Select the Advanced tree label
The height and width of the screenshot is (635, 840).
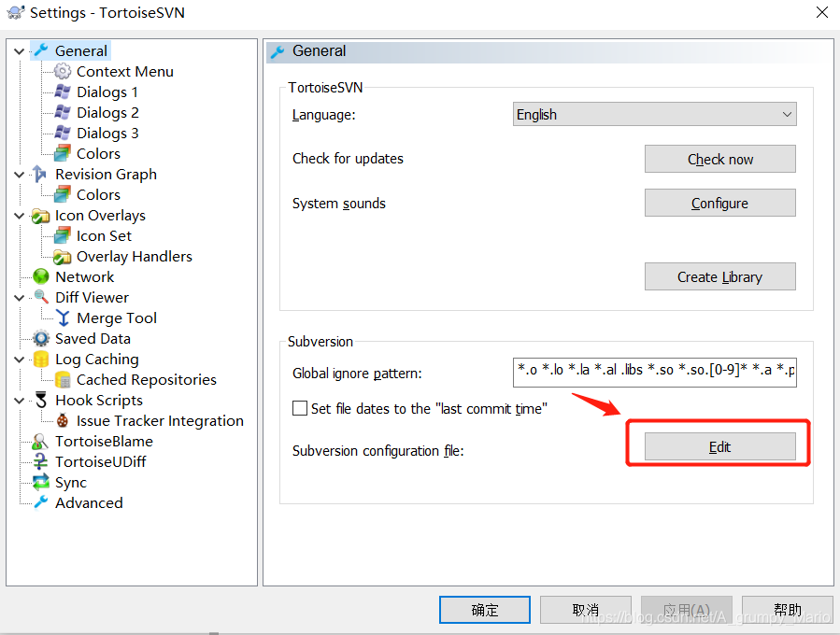coord(89,502)
